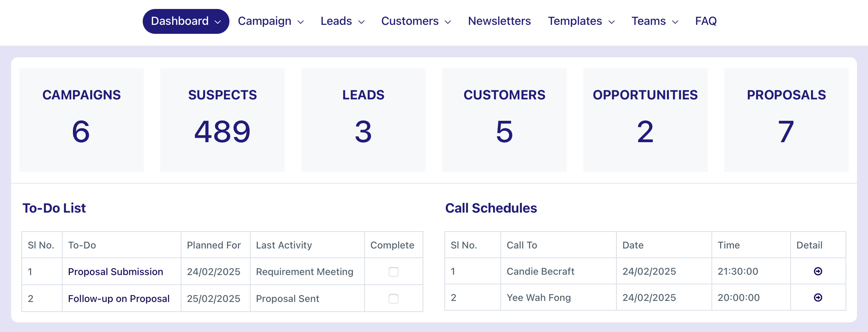Click the Opportunities stat card
Image resolution: width=868 pixels, height=332 pixels.
(645, 120)
